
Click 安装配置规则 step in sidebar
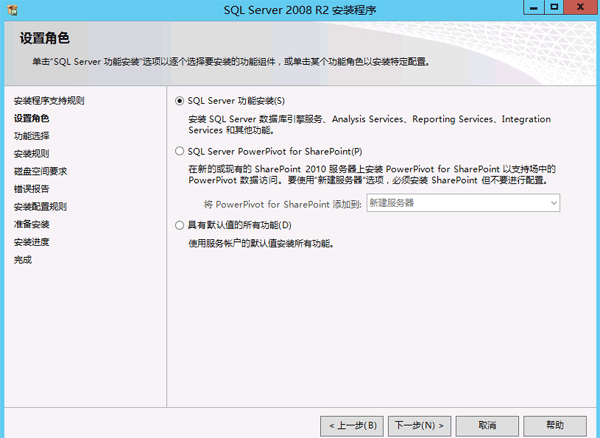click(40, 207)
